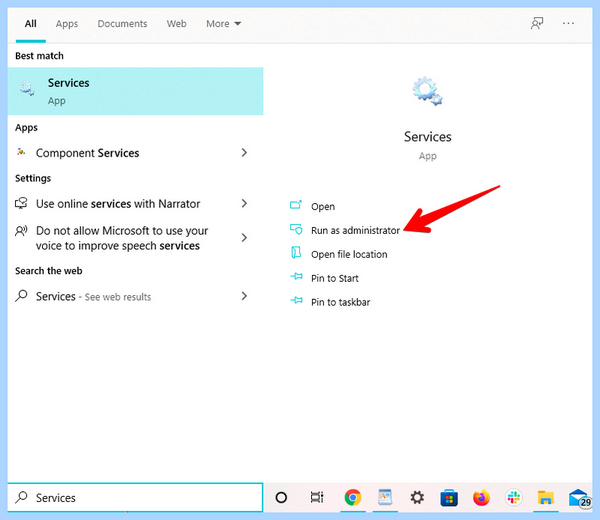
Task: Open the feedback icon at top right
Action: pos(537,23)
